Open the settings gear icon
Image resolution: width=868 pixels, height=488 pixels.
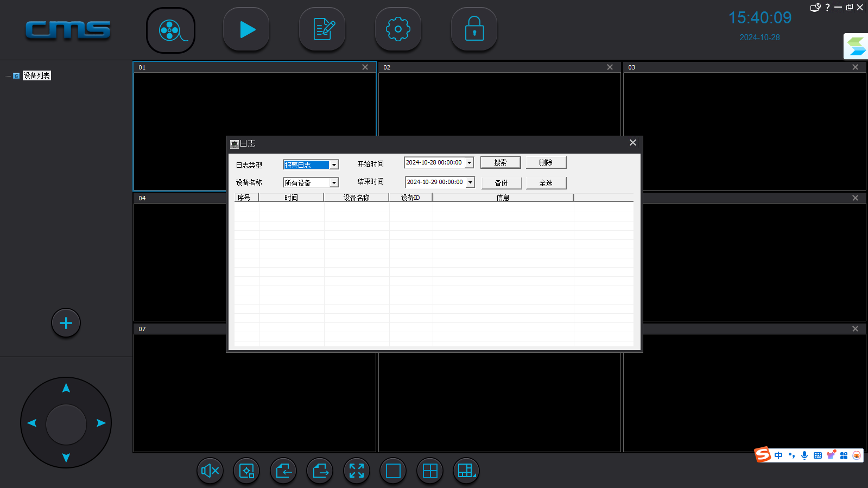(x=398, y=30)
